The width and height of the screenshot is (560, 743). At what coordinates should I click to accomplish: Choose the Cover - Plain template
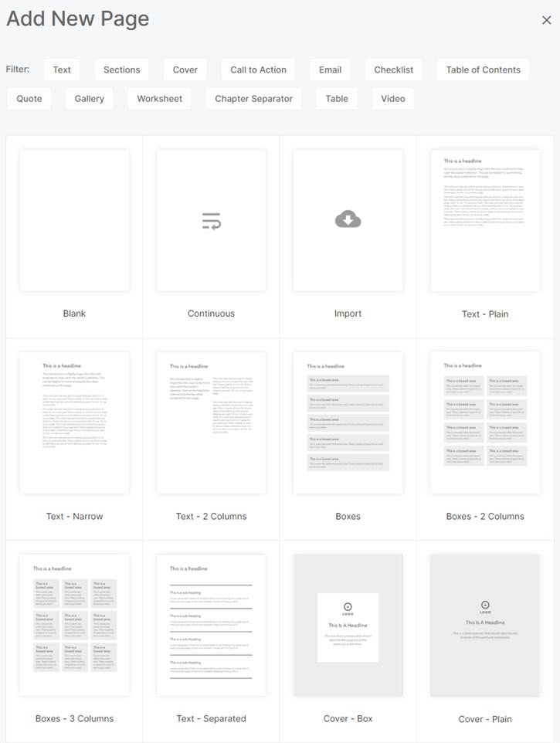pyautogui.click(x=485, y=625)
